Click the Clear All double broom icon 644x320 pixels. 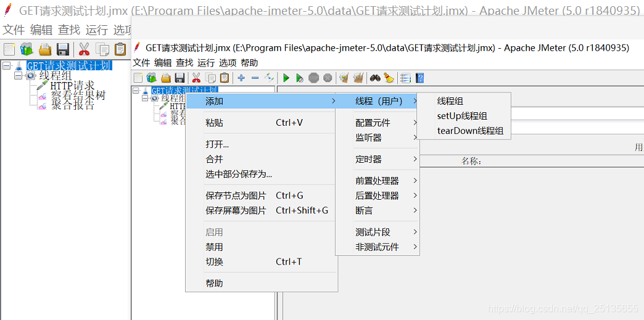click(358, 78)
